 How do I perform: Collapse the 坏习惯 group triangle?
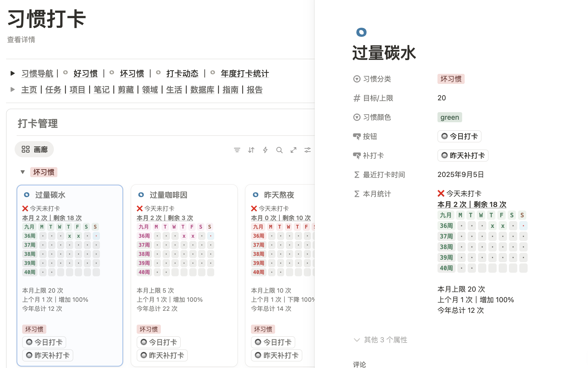[x=23, y=172]
